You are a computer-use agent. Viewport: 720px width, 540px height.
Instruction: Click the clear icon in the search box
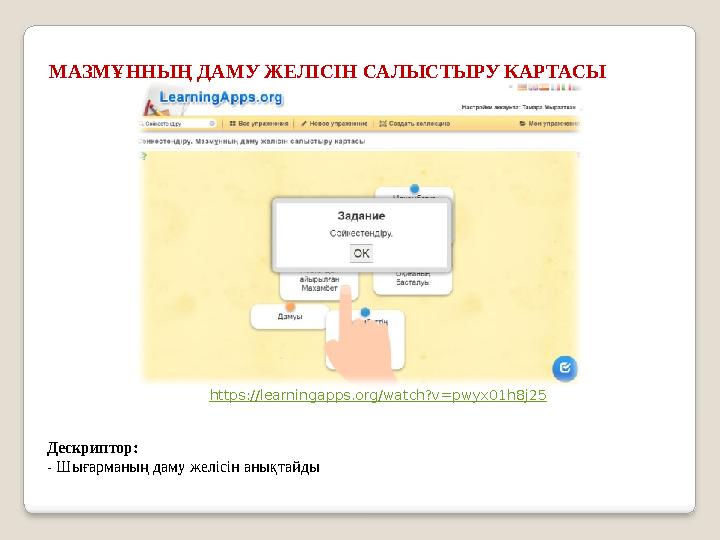click(x=212, y=124)
